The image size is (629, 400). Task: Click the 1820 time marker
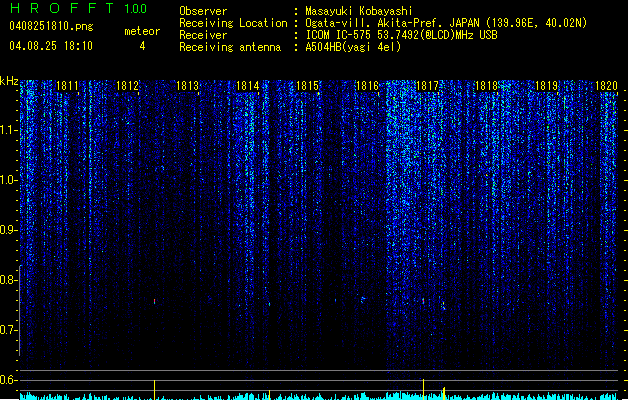(606, 86)
